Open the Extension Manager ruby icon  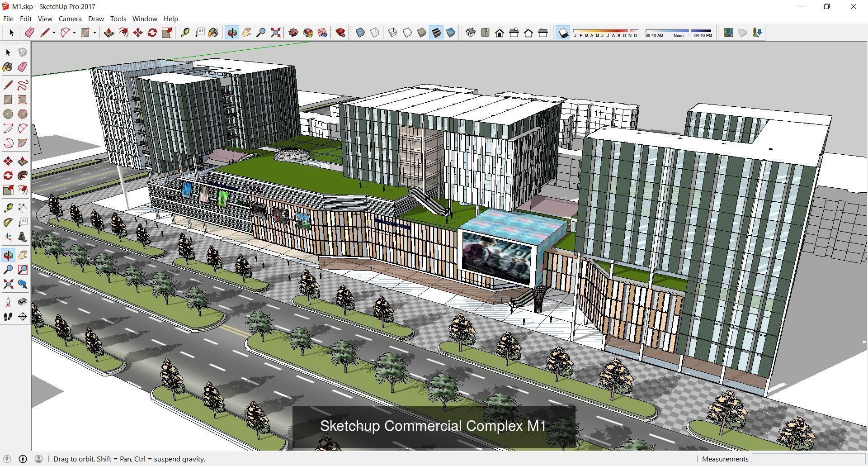point(340,33)
